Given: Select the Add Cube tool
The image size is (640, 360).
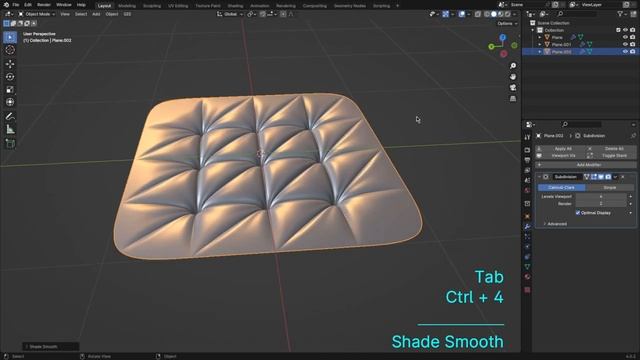Looking at the screenshot, I should click(10, 143).
